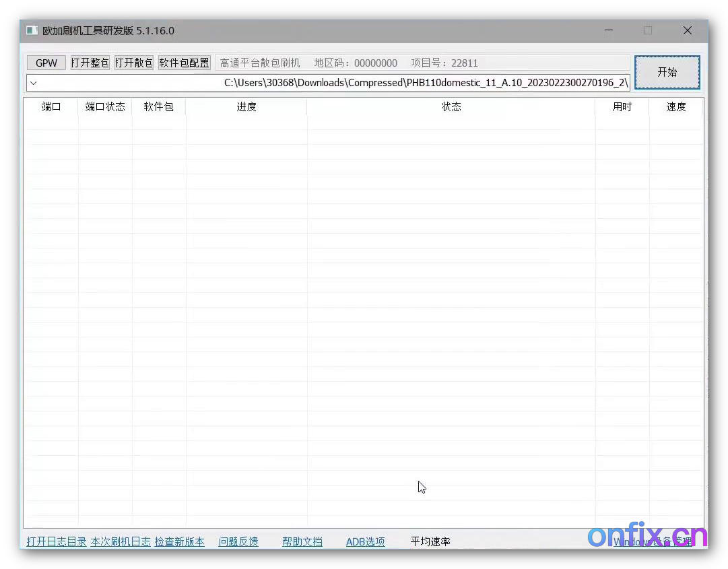Screen dimensions: 728x569
Task: Click the 端口 column header
Action: point(51,106)
